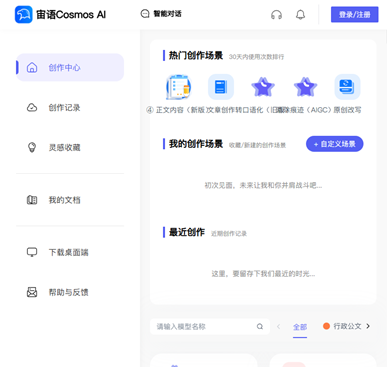
Task: Show previous categories with left chevron
Action: coord(279,327)
